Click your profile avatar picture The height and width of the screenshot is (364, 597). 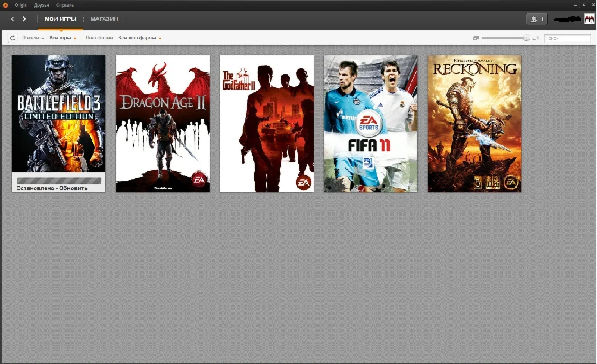[590, 19]
